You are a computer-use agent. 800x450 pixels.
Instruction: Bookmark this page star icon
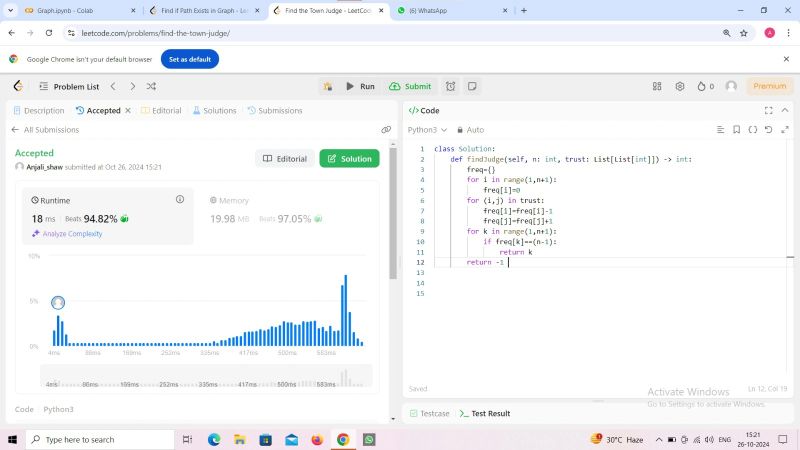point(744,33)
